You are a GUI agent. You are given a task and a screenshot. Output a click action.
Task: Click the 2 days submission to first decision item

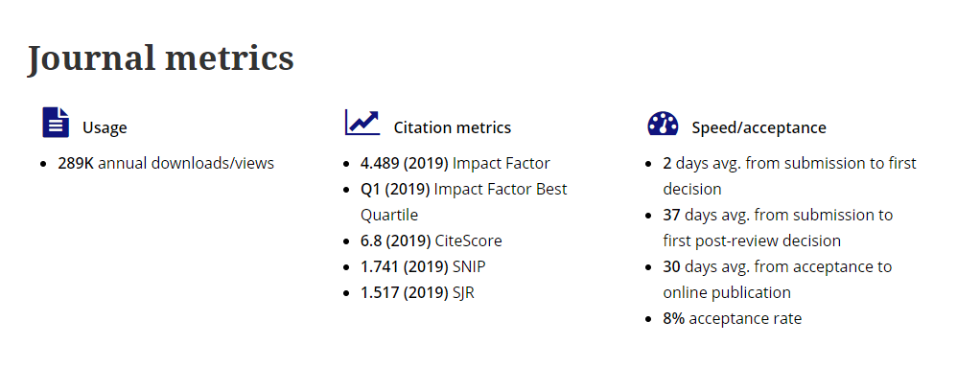tap(789, 176)
